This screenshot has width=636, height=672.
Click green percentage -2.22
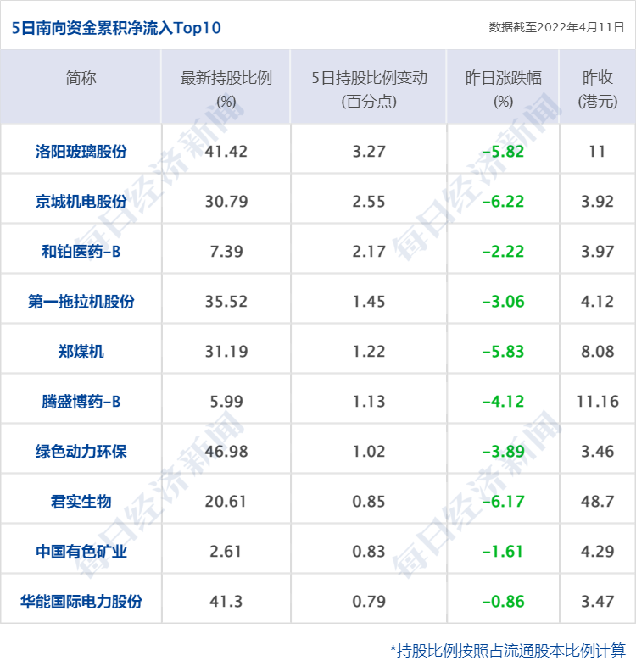(503, 252)
